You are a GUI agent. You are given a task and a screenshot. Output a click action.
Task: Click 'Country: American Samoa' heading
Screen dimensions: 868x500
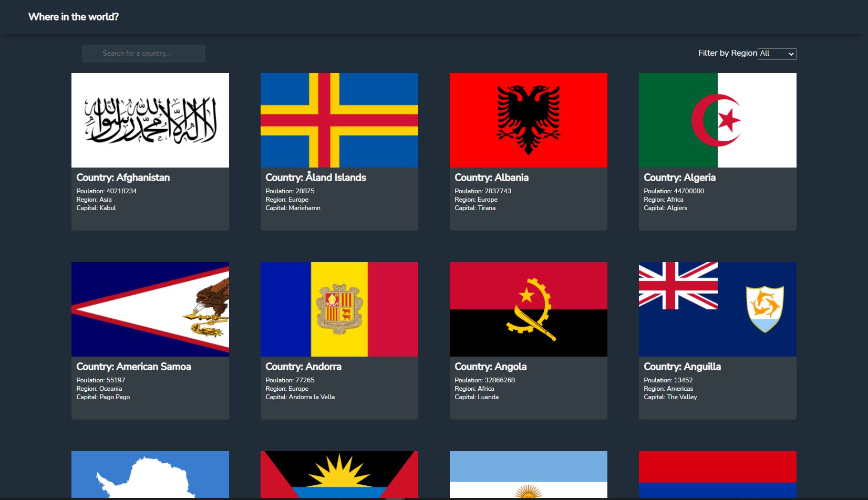coord(133,367)
